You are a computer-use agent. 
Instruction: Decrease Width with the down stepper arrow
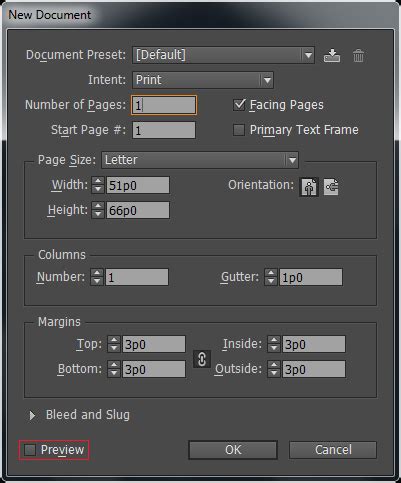click(98, 189)
